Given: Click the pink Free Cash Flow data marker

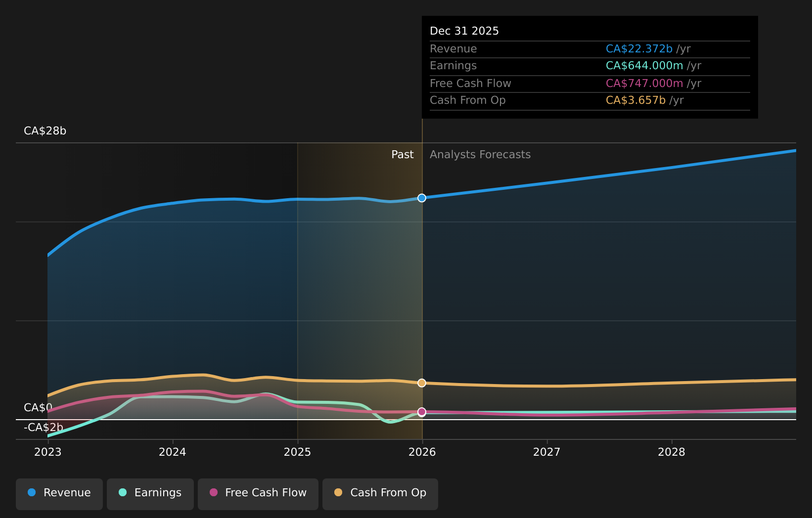Looking at the screenshot, I should point(422,412).
